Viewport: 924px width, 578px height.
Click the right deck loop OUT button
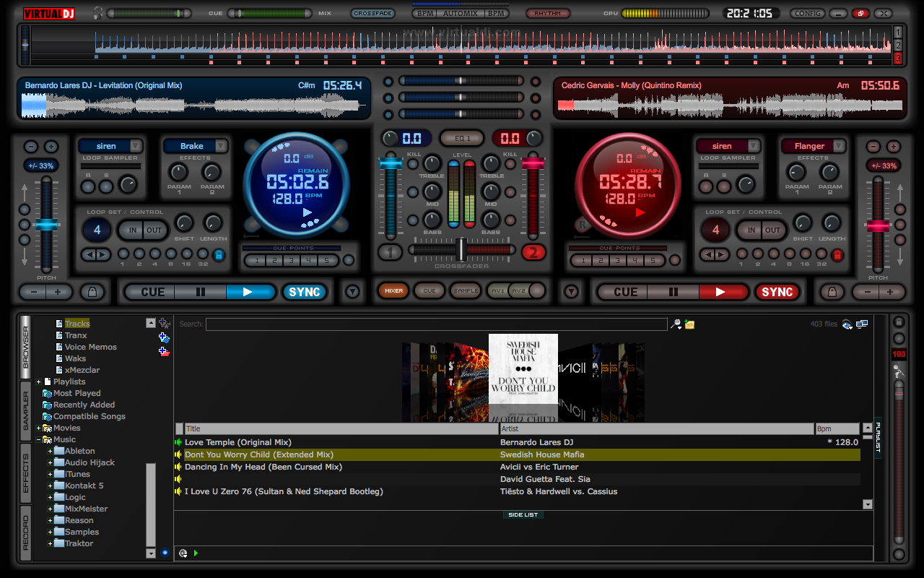[x=772, y=230]
